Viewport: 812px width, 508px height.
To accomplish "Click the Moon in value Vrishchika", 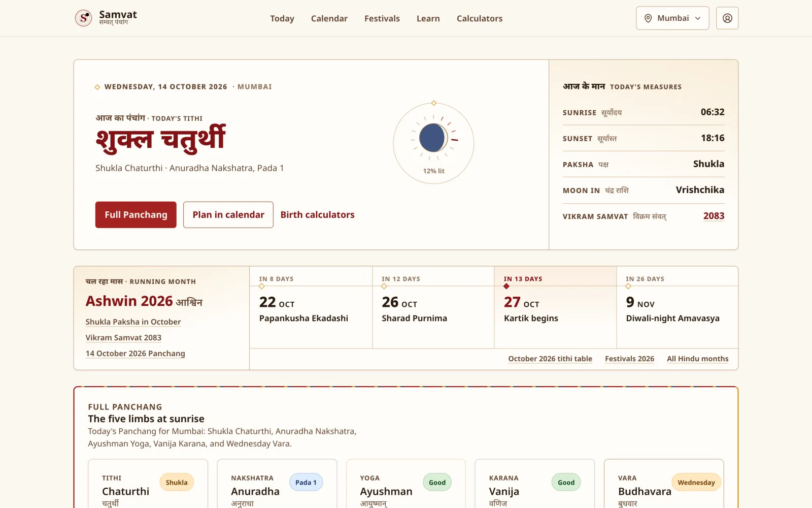I will [x=700, y=190].
